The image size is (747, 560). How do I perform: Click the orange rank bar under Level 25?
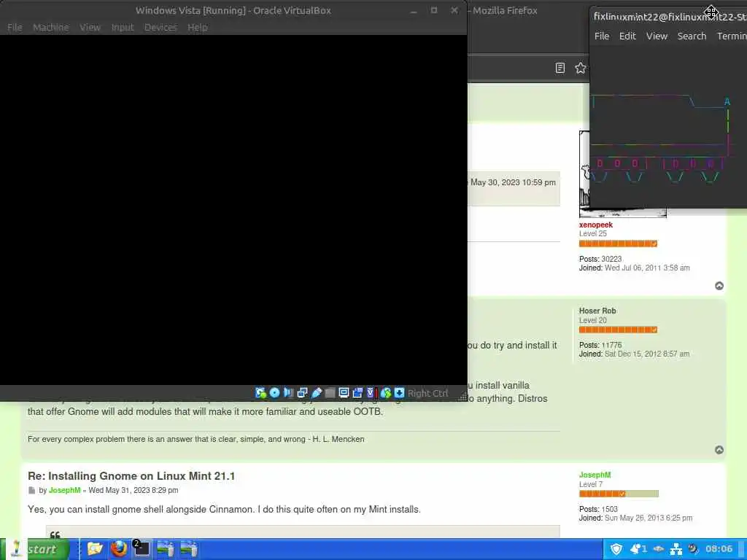point(618,244)
